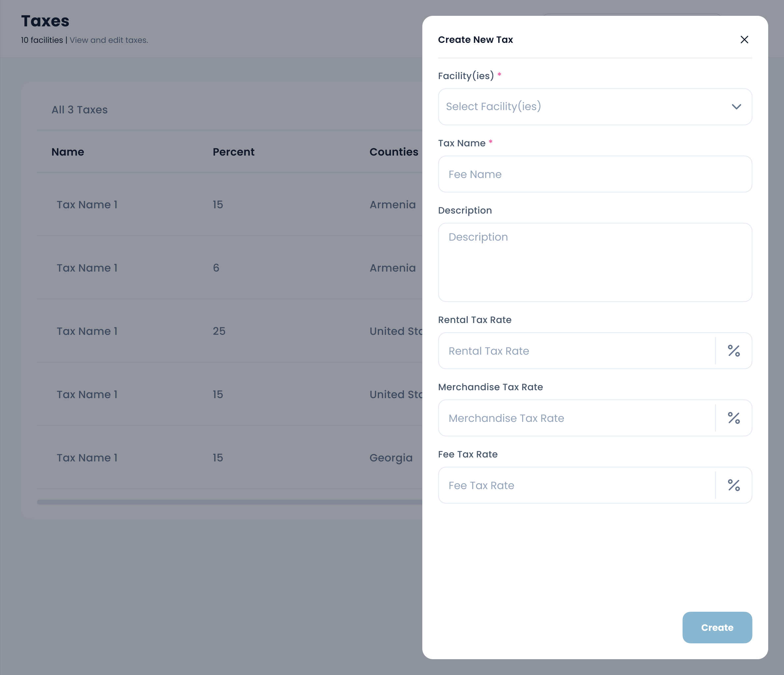The width and height of the screenshot is (784, 675).
Task: Expand the Facility(ies) dropdown chevron
Action: click(x=736, y=107)
